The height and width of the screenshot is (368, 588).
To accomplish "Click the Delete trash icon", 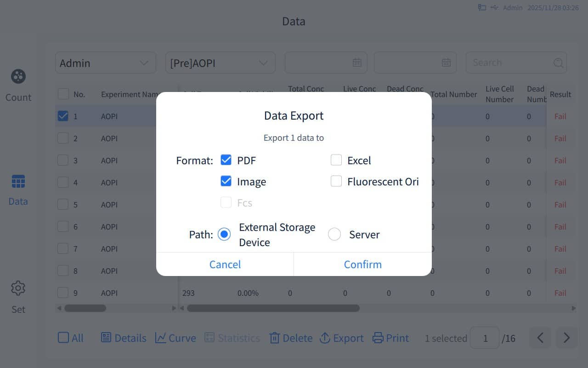I will point(274,338).
